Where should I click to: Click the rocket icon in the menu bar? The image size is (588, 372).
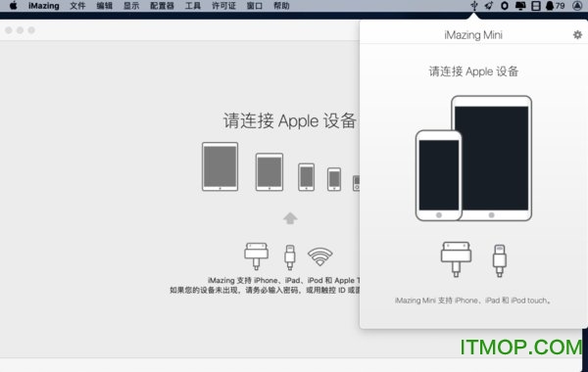(489, 6)
